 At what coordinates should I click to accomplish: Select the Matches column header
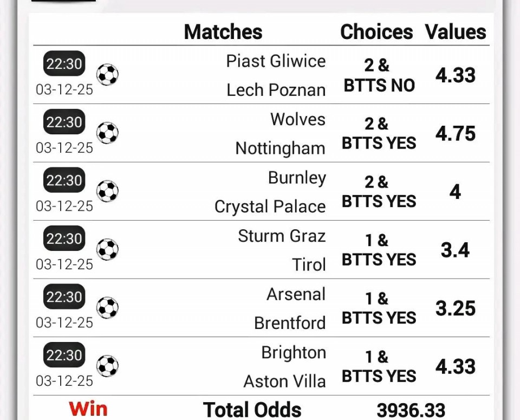tap(223, 32)
